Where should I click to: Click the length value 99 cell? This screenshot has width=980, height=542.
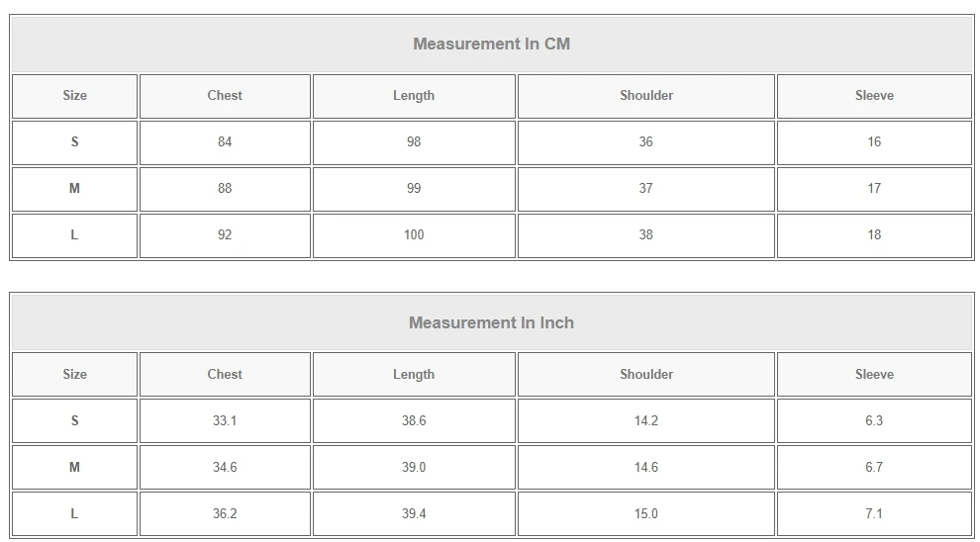414,189
